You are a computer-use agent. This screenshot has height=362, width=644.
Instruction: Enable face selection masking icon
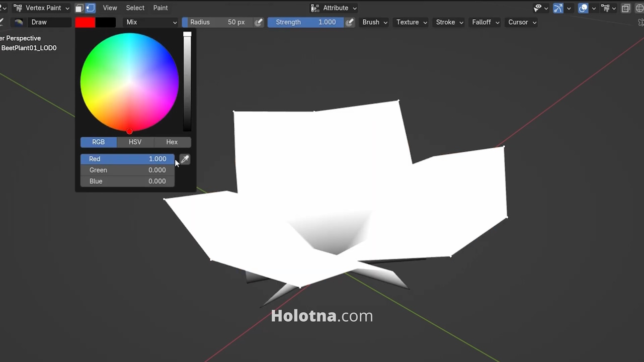[x=79, y=8]
